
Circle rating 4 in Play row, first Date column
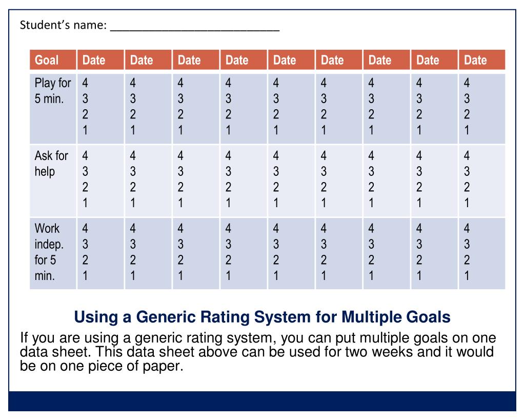click(86, 83)
